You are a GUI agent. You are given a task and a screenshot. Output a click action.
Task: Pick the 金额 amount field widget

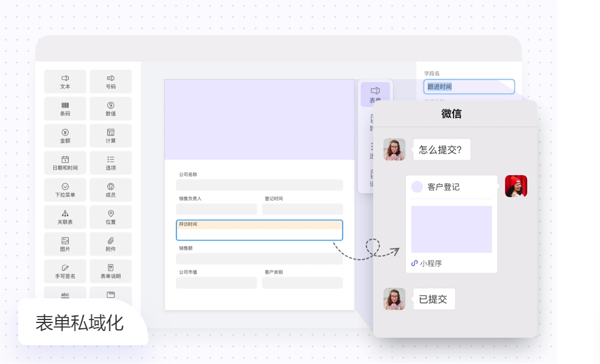[x=65, y=135]
